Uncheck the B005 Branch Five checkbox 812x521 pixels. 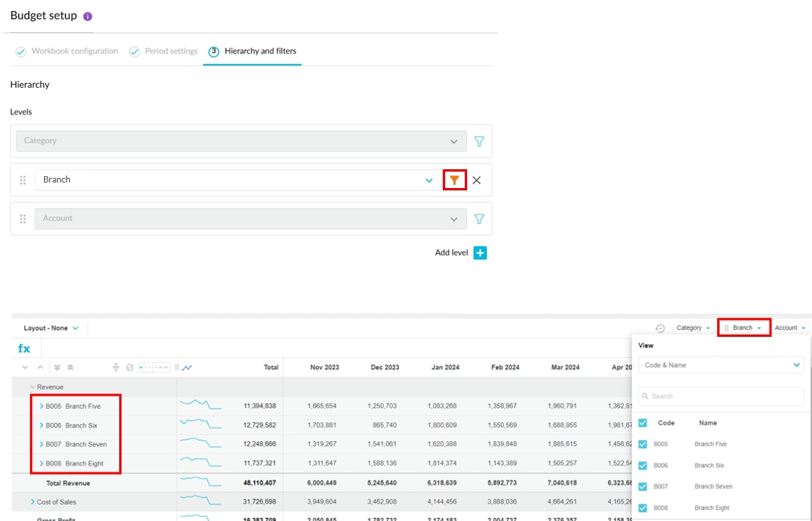click(643, 444)
